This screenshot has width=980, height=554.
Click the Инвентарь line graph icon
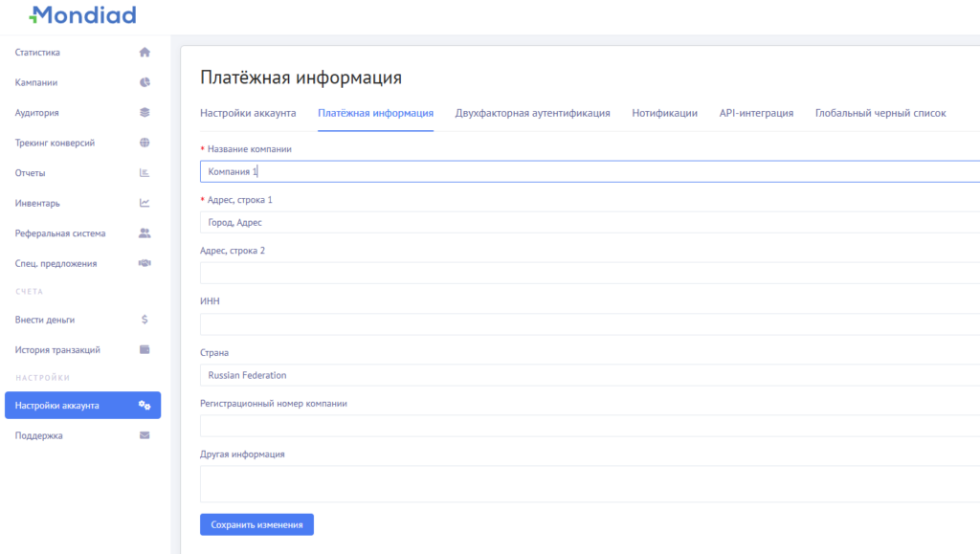tap(145, 203)
